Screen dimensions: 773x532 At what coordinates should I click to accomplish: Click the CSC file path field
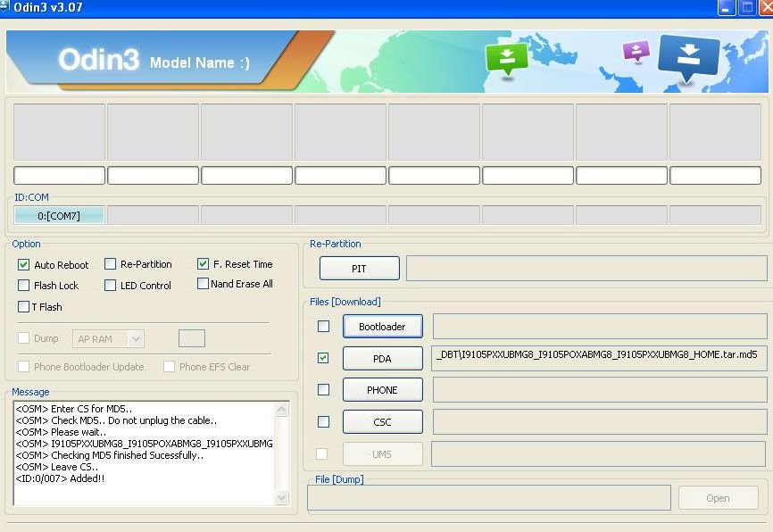(x=600, y=422)
